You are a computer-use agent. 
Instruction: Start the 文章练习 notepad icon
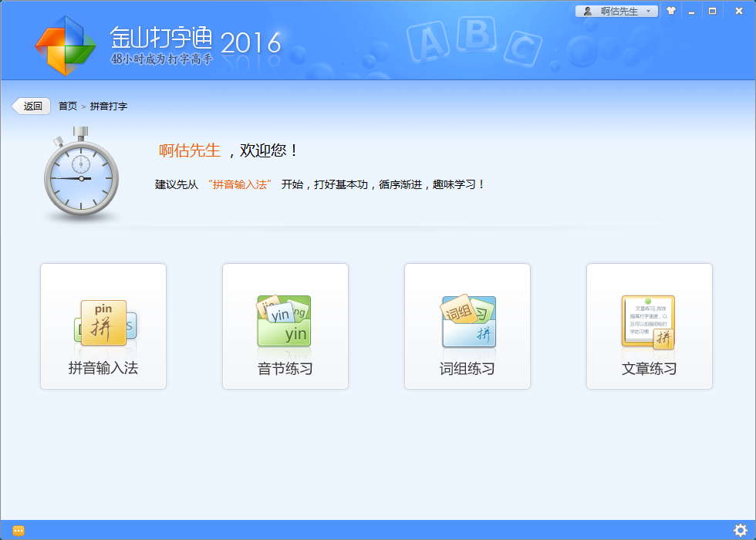point(649,322)
